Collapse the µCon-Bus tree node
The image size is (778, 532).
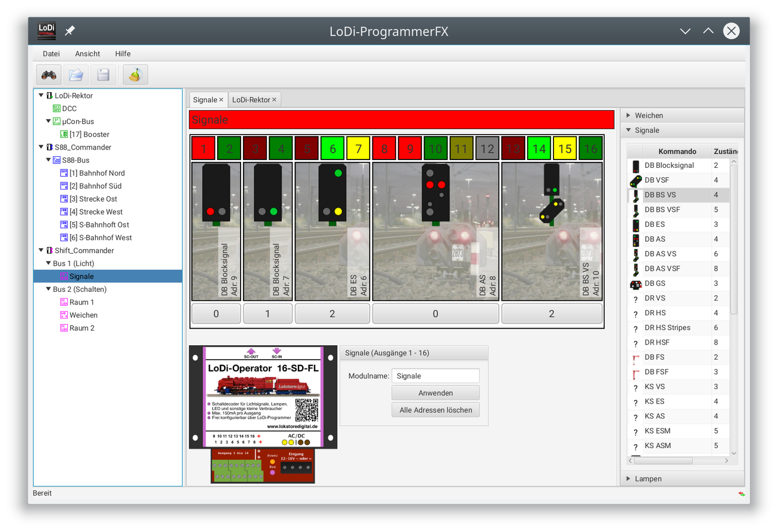[x=48, y=121]
